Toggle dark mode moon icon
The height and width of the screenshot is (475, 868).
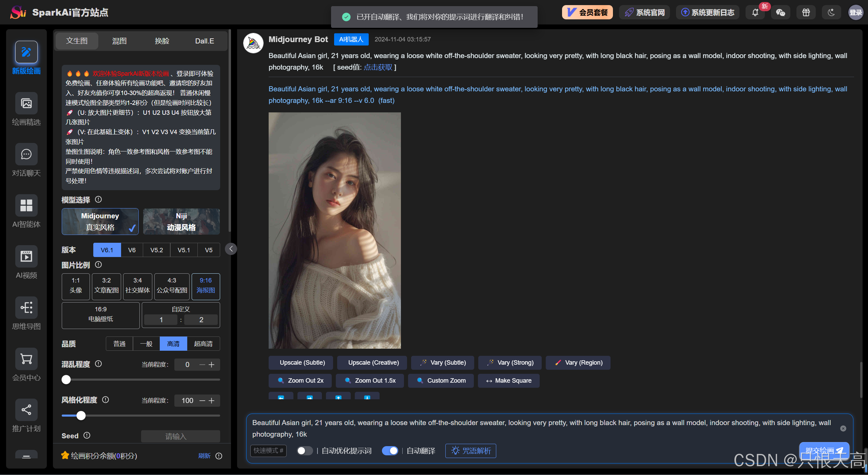(831, 13)
